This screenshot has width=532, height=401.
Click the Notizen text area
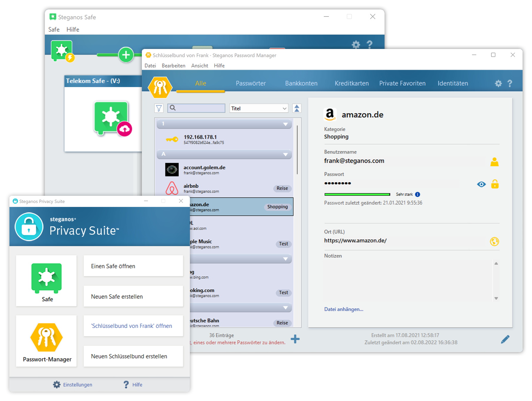[408, 281]
